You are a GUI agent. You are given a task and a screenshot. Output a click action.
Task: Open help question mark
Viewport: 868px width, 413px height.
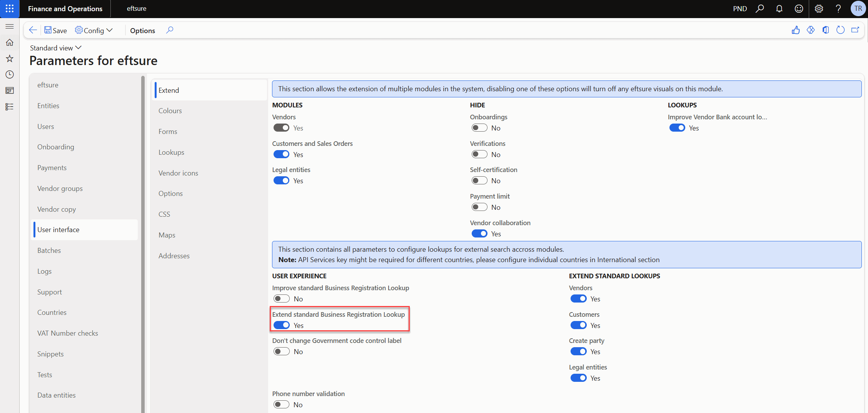coord(838,8)
